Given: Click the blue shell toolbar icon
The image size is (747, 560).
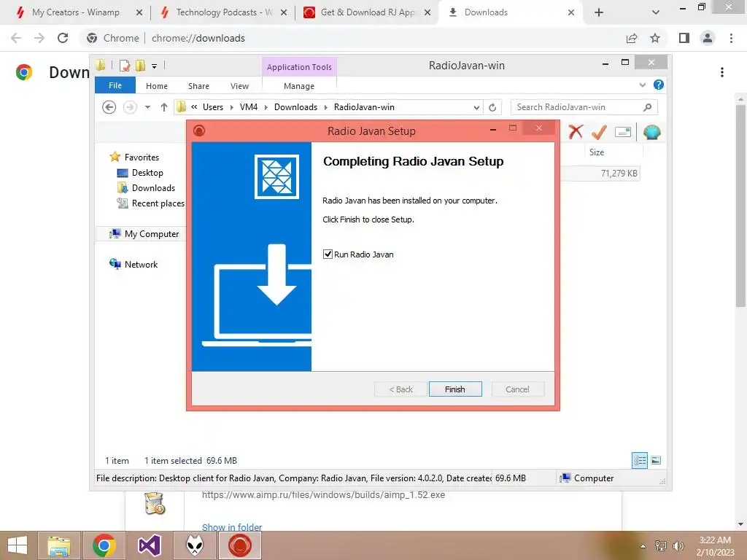Looking at the screenshot, I should (651, 132).
